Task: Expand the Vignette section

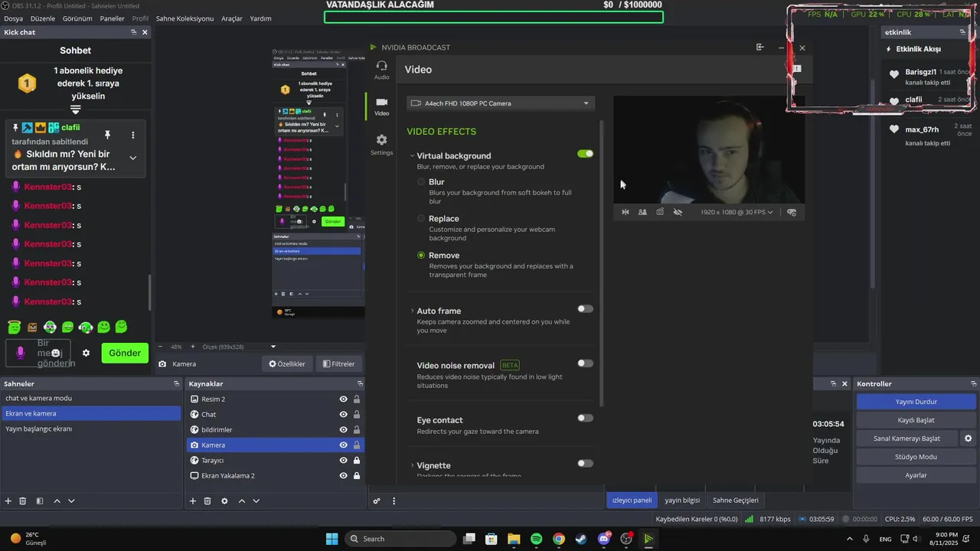Action: coord(412,465)
